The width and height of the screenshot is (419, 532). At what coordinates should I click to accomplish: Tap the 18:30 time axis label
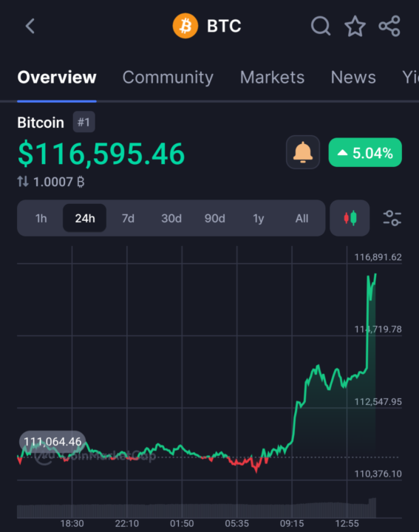point(72,524)
